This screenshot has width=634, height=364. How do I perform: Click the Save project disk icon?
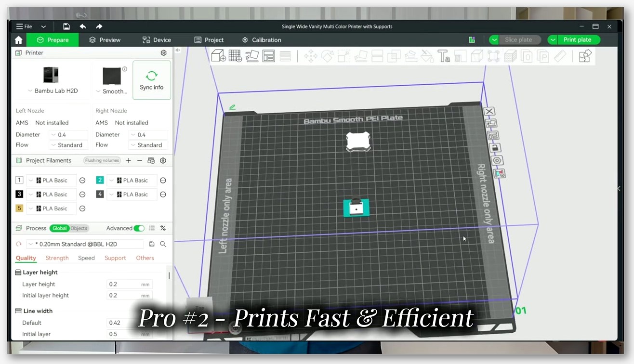66,26
